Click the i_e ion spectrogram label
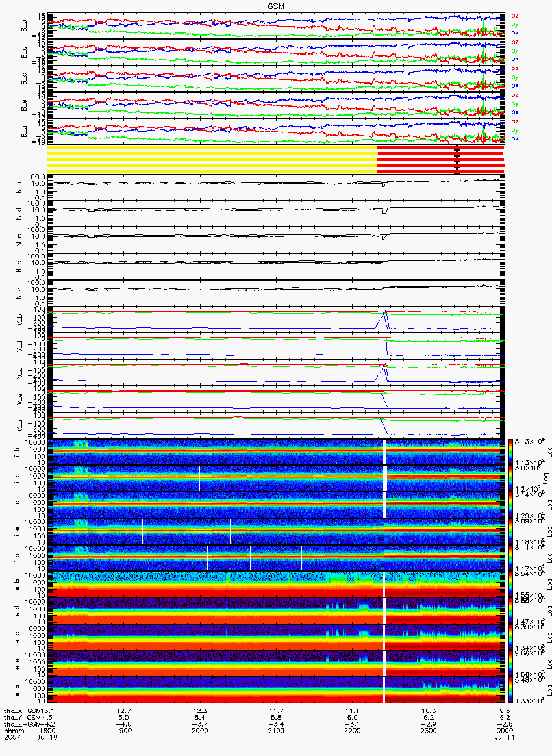 16,533
